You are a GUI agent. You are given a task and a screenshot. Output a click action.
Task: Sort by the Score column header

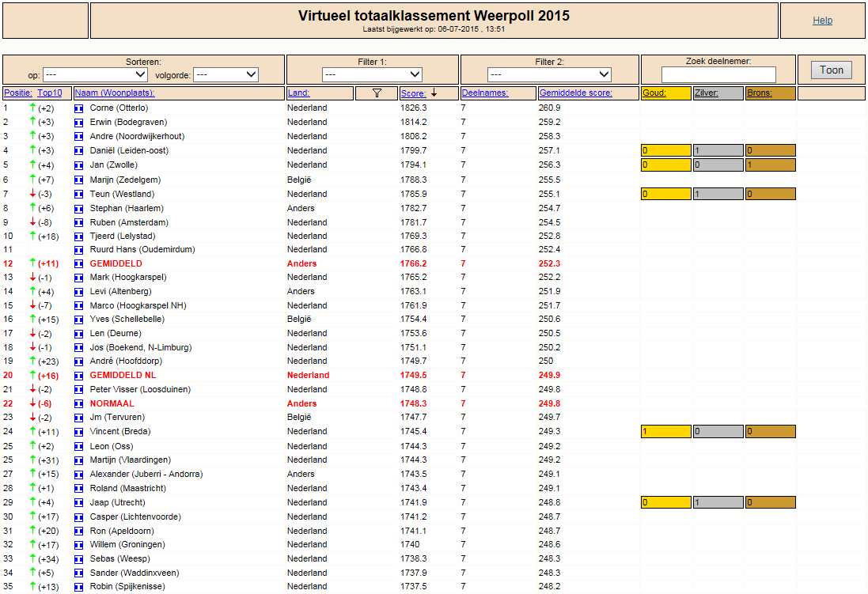tap(414, 93)
